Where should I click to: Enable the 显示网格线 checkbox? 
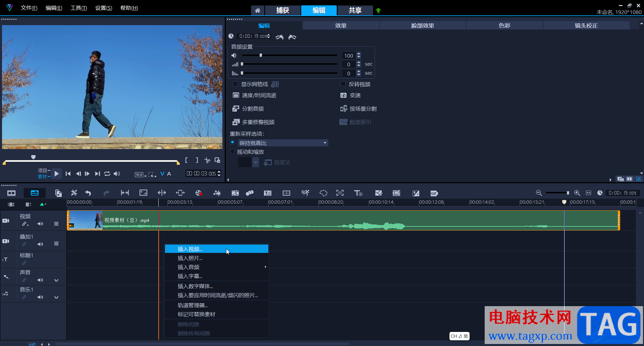coord(235,84)
